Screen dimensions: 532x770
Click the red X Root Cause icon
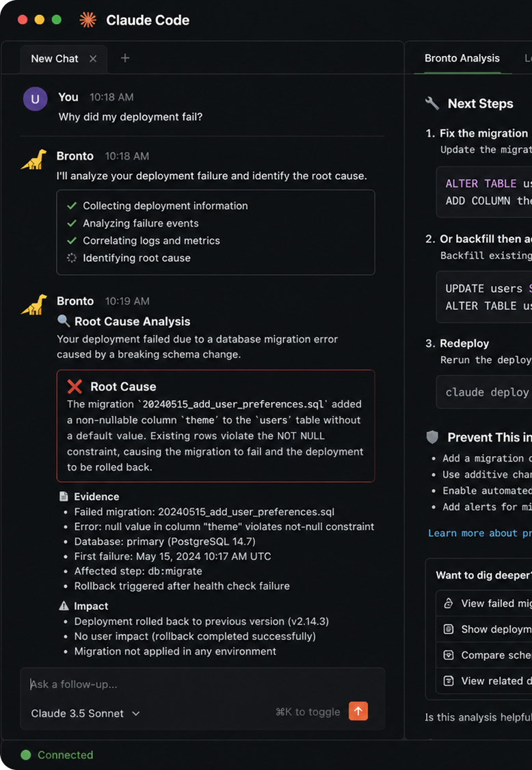coord(75,386)
